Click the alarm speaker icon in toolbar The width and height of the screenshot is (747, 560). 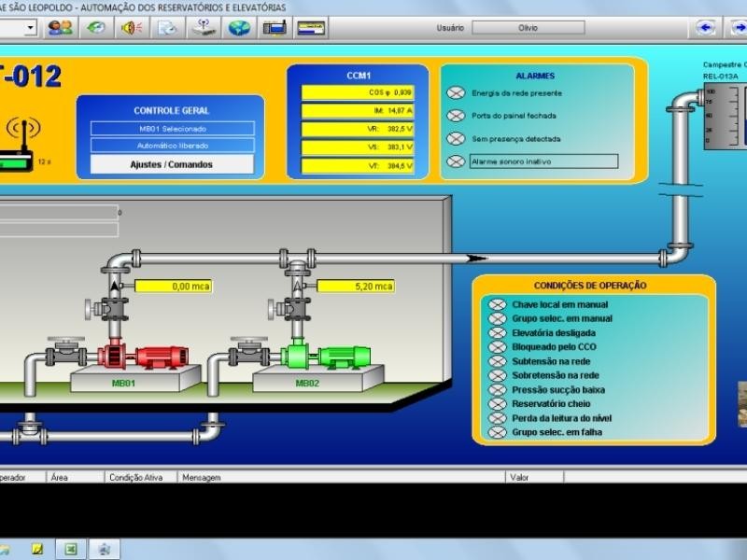click(x=131, y=28)
